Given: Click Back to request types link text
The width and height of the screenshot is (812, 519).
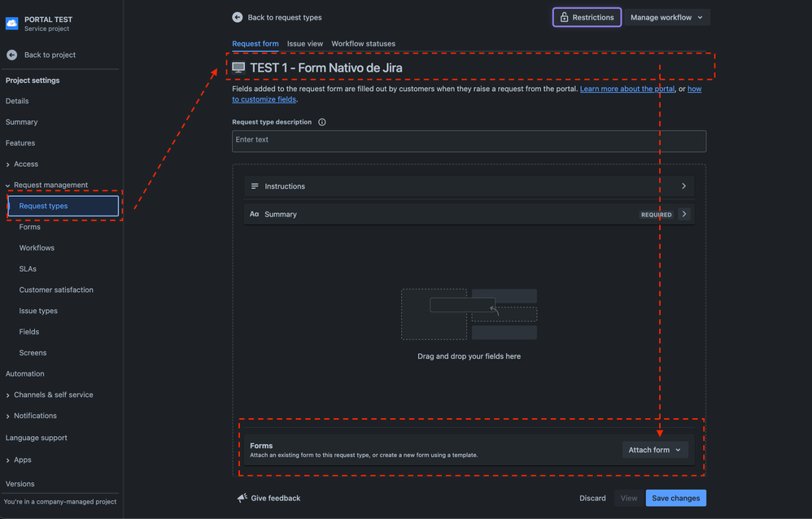Looking at the screenshot, I should click(285, 17).
